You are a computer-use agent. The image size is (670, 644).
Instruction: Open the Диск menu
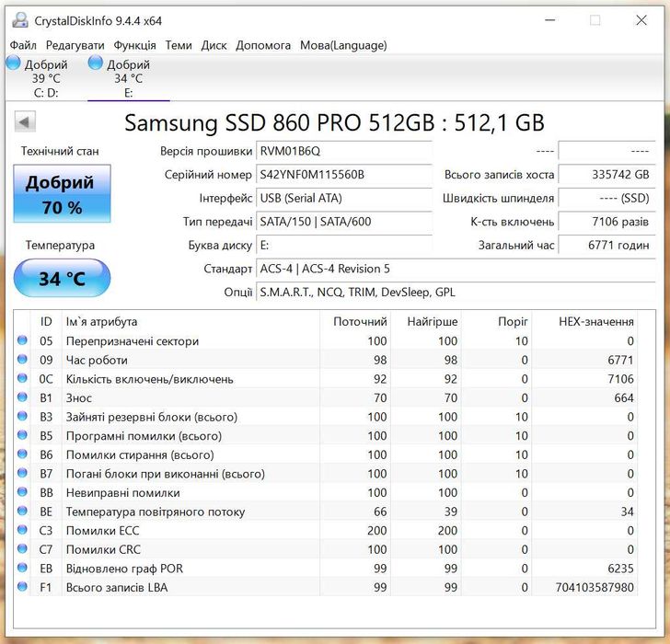click(x=214, y=45)
